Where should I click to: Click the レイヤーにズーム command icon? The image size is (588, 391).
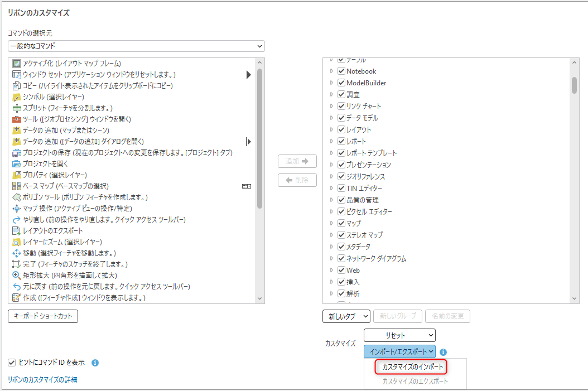pyautogui.click(x=17, y=242)
